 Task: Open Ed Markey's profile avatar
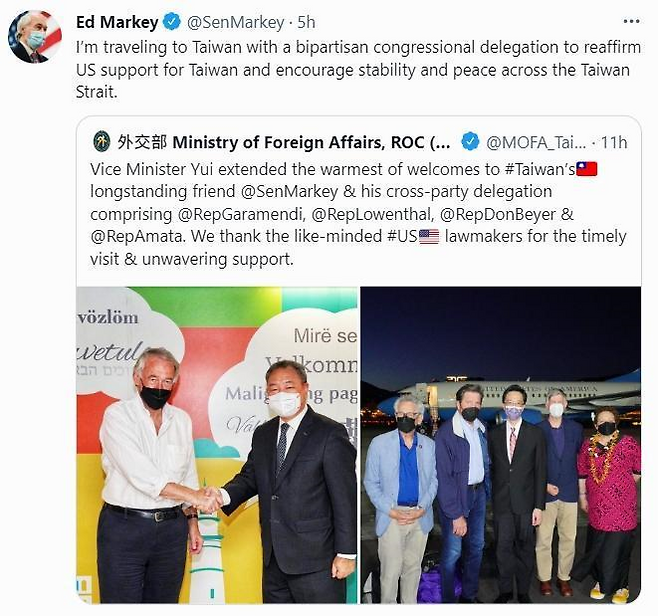tap(35, 37)
